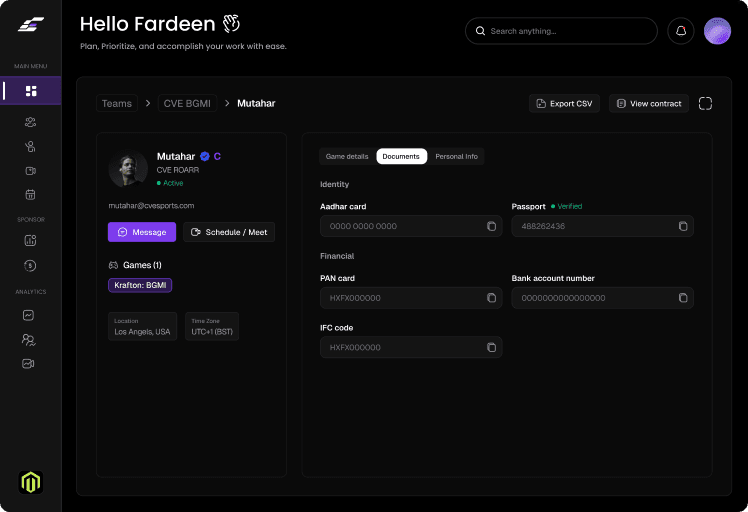Open the video analytics camera icon
This screenshot has height=512, width=748.
click(x=29, y=364)
